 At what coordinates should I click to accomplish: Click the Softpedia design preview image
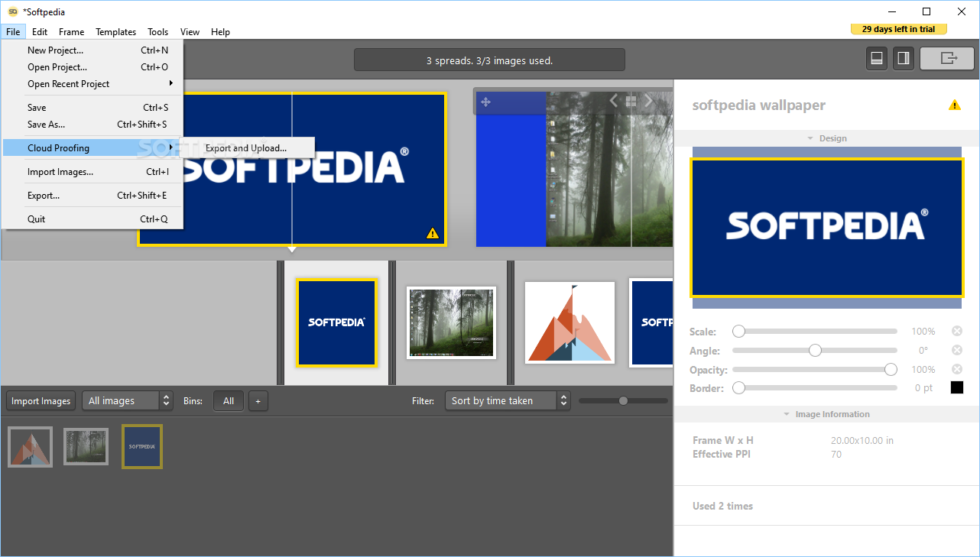point(826,228)
